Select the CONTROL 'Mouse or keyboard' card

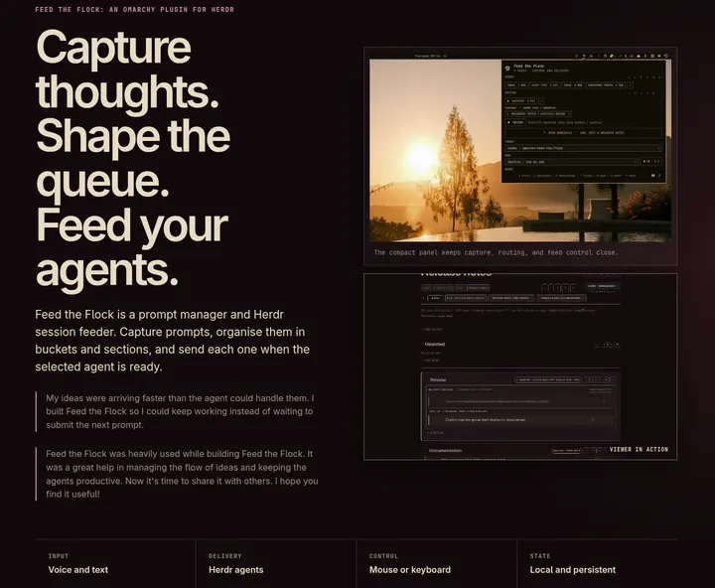click(x=436, y=564)
